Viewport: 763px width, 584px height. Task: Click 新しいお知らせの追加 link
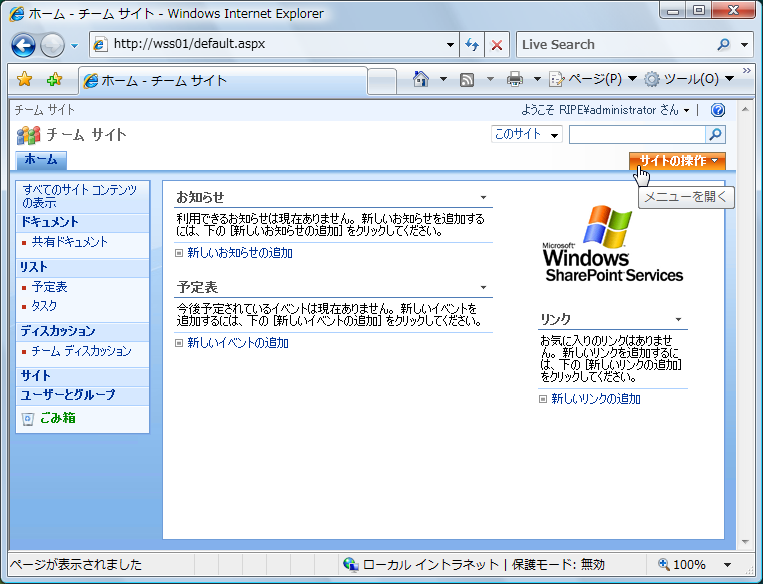240,253
